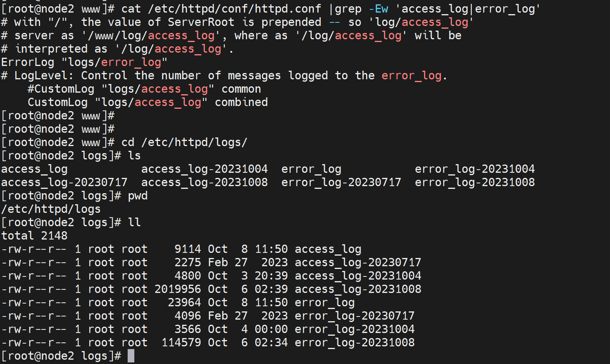The width and height of the screenshot is (610, 364).
Task: Click the typed ll command
Action: [x=134, y=222]
